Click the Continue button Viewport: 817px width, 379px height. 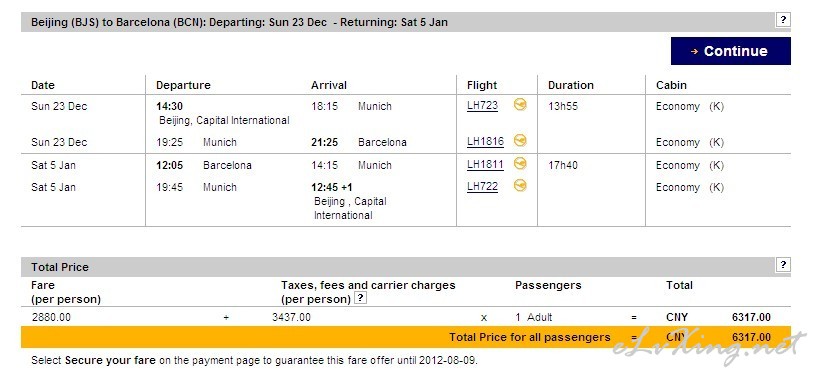731,51
